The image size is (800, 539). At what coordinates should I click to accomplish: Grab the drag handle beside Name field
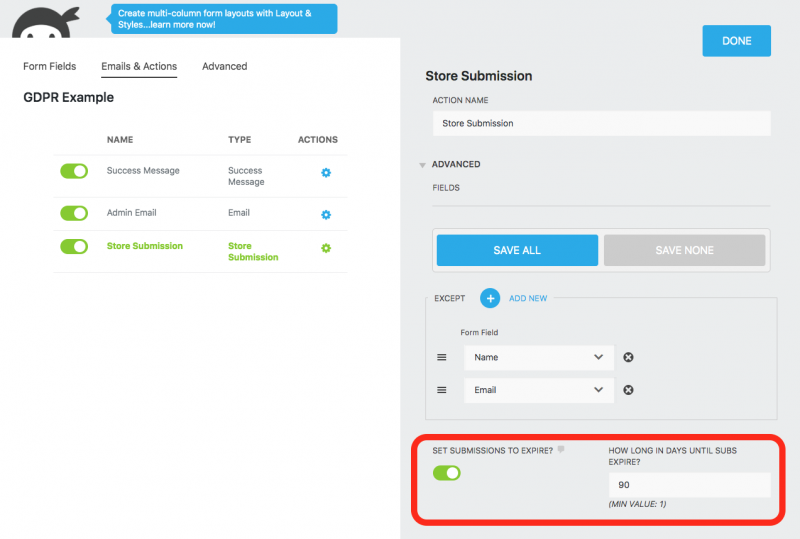[x=442, y=357]
